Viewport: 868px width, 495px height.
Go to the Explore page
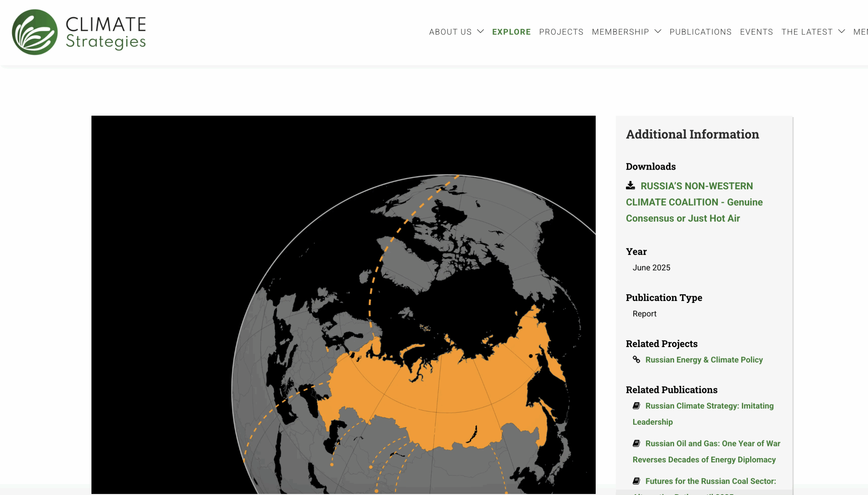pyautogui.click(x=511, y=32)
